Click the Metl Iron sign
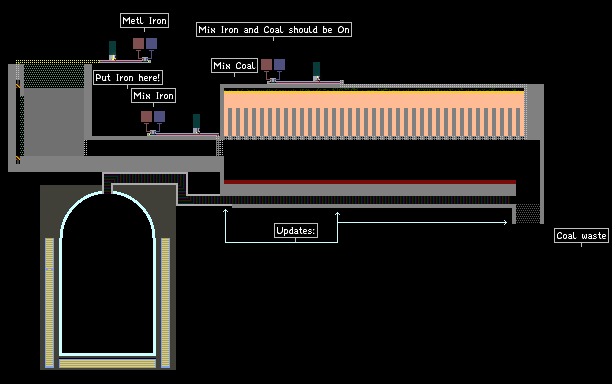 (x=144, y=21)
